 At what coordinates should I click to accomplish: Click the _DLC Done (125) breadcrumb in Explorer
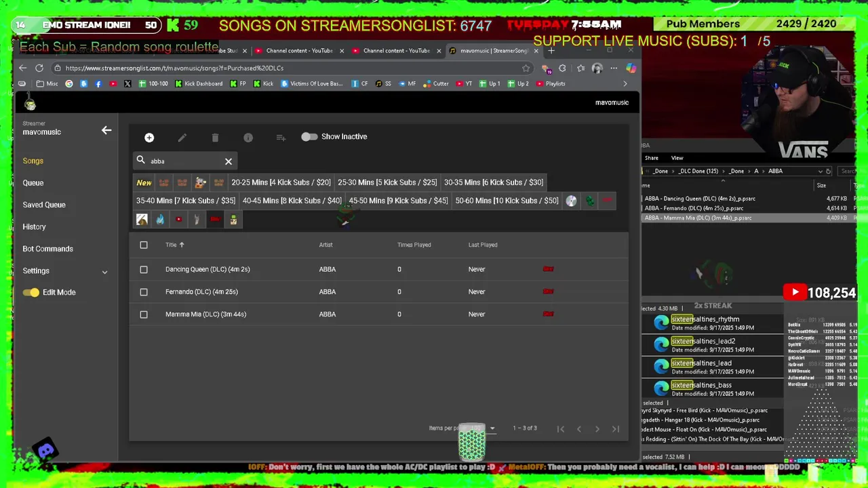click(x=698, y=171)
